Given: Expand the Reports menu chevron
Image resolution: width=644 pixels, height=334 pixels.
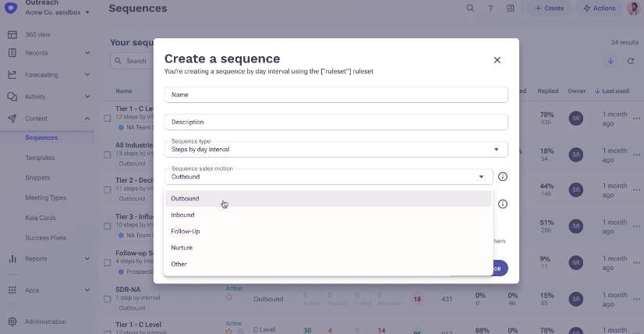Looking at the screenshot, I should [x=87, y=259].
